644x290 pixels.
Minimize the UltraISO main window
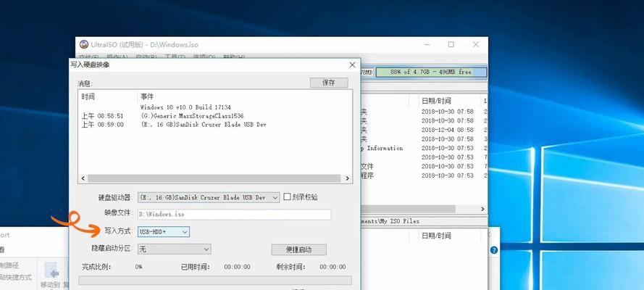click(x=427, y=44)
